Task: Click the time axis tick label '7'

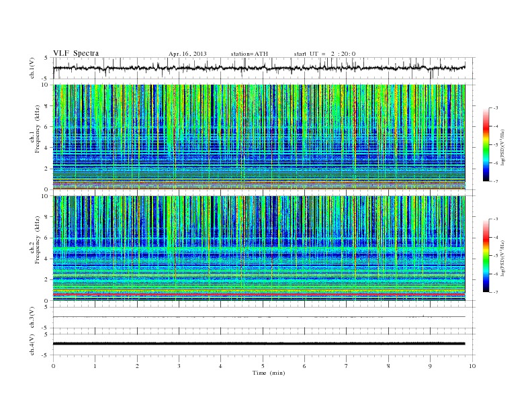Action: 347,366
